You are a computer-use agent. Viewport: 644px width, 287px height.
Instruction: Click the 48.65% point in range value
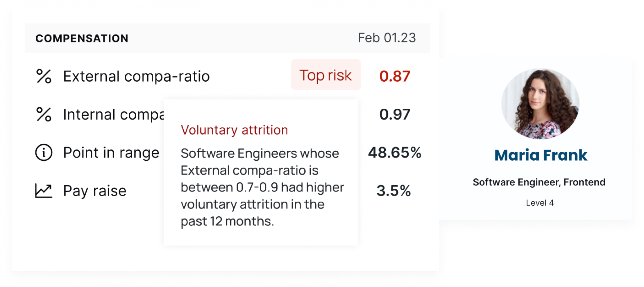point(394,153)
